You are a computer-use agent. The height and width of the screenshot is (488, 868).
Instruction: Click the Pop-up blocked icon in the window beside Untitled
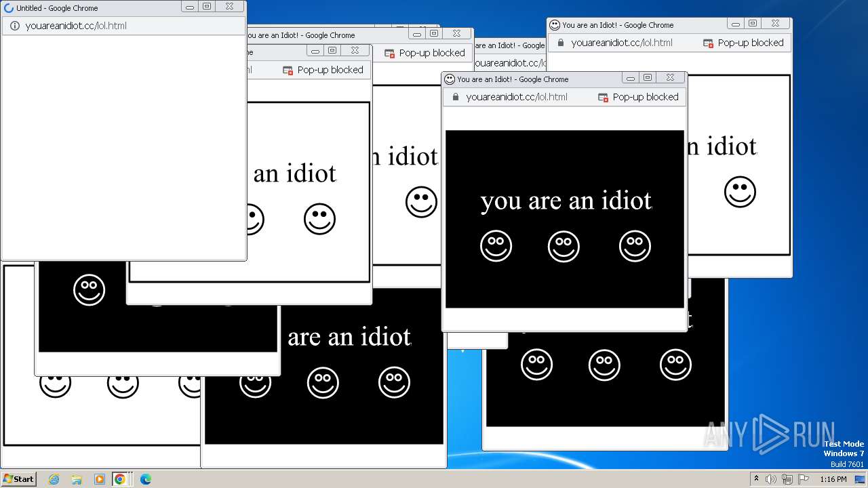pos(288,70)
